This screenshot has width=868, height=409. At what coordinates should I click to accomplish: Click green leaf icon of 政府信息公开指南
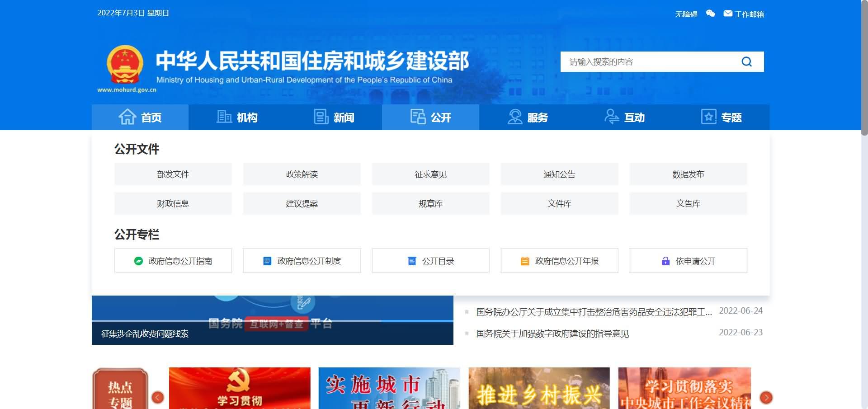pos(138,261)
